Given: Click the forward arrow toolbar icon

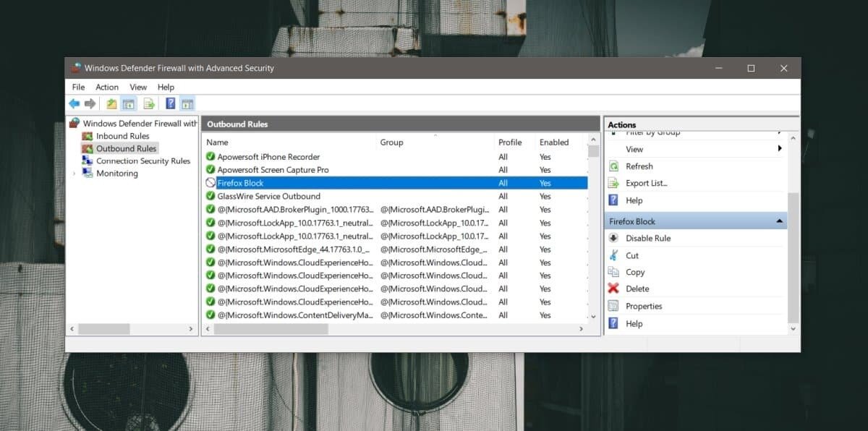Looking at the screenshot, I should coord(90,104).
